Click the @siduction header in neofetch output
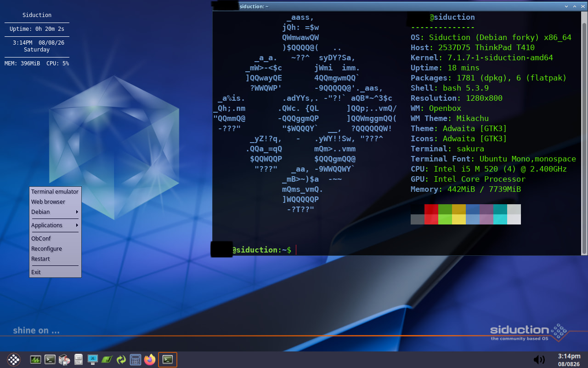 (452, 17)
